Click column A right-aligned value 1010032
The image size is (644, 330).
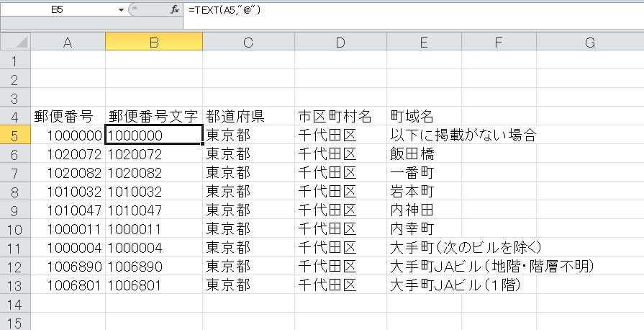coord(68,192)
